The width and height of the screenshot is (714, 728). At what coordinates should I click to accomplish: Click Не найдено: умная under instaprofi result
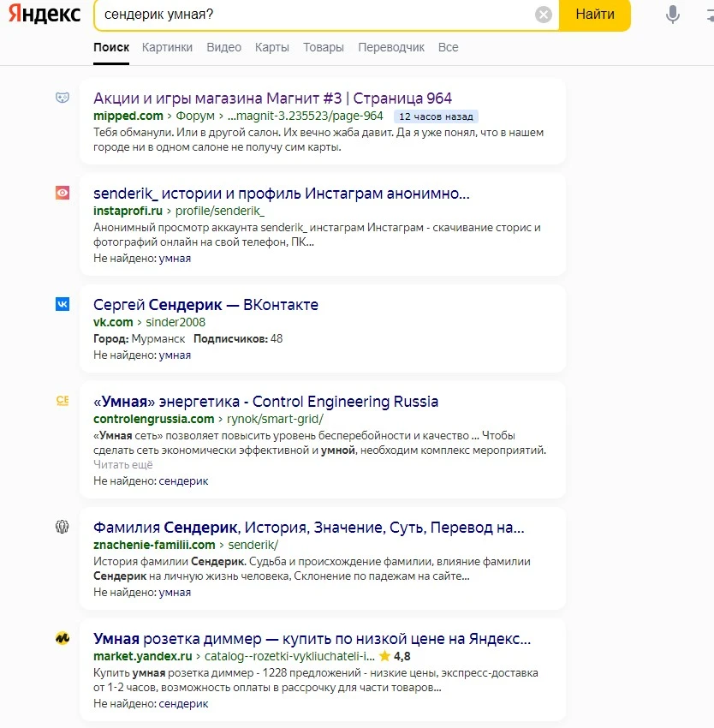click(x=142, y=258)
